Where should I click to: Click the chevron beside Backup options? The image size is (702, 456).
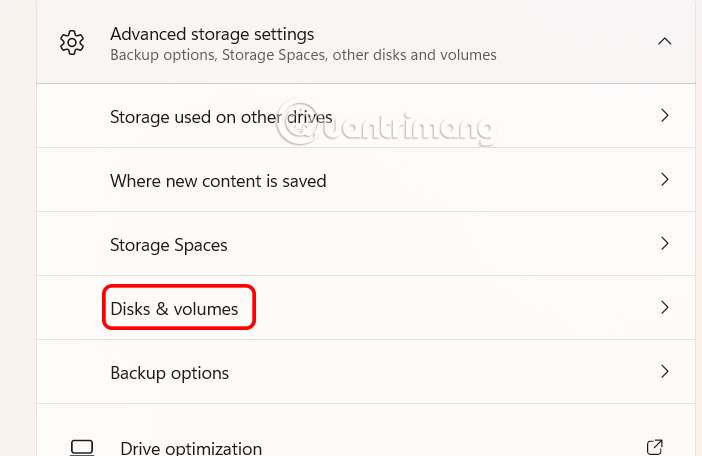point(664,372)
